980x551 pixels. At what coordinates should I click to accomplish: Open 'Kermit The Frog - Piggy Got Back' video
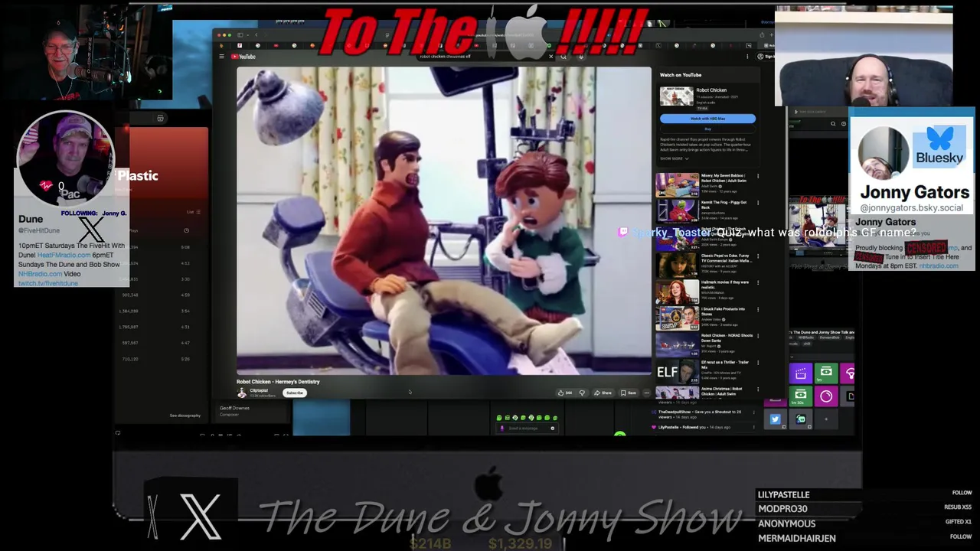click(677, 211)
